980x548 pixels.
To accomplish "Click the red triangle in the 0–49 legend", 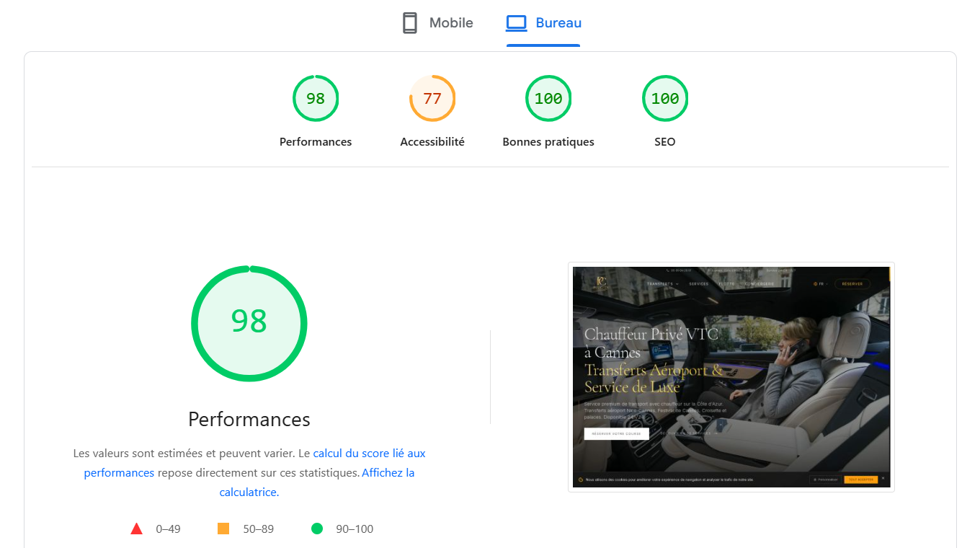I will [137, 529].
